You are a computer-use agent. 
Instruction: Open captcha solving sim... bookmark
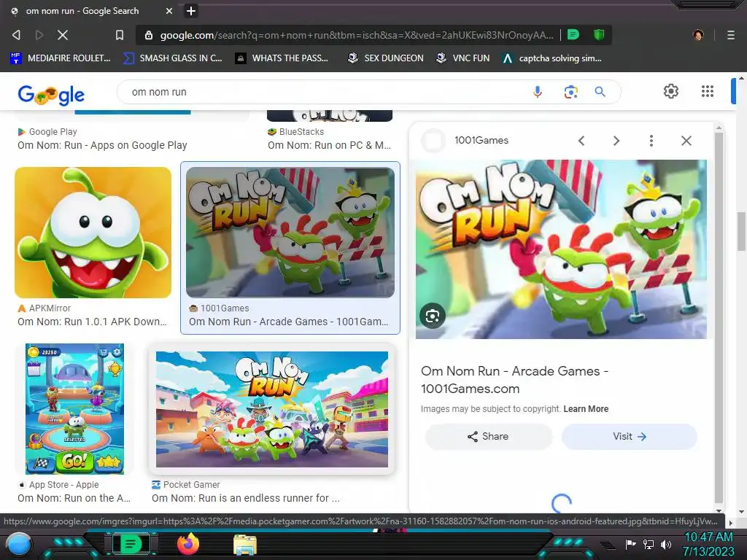(552, 58)
